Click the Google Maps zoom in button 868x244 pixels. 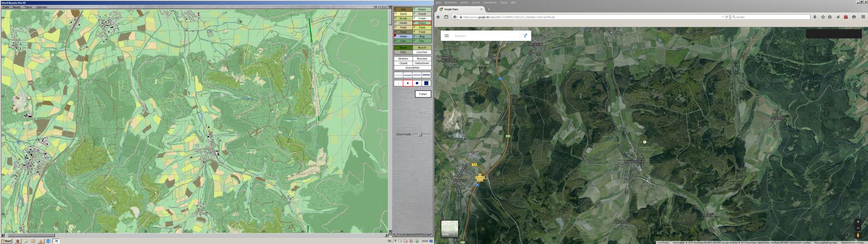pos(858,222)
